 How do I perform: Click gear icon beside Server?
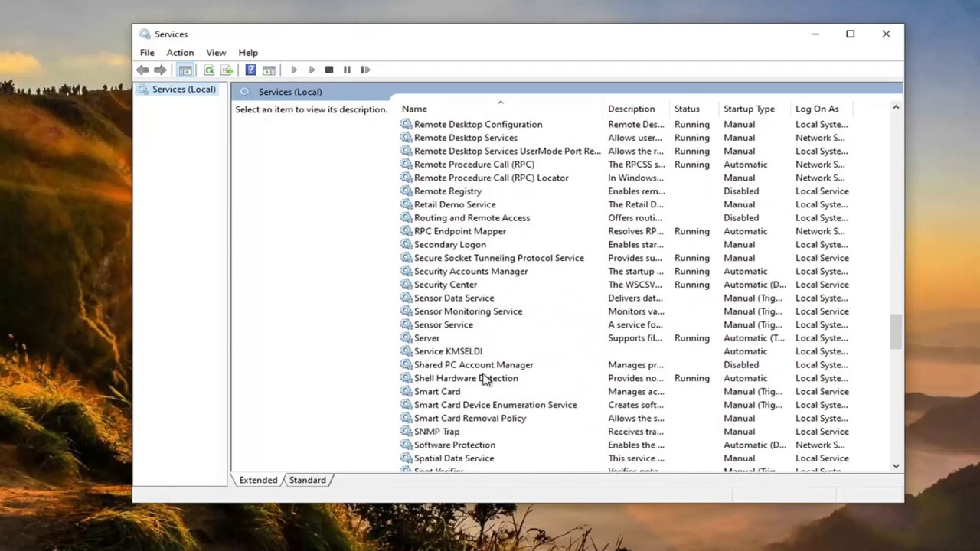point(406,338)
